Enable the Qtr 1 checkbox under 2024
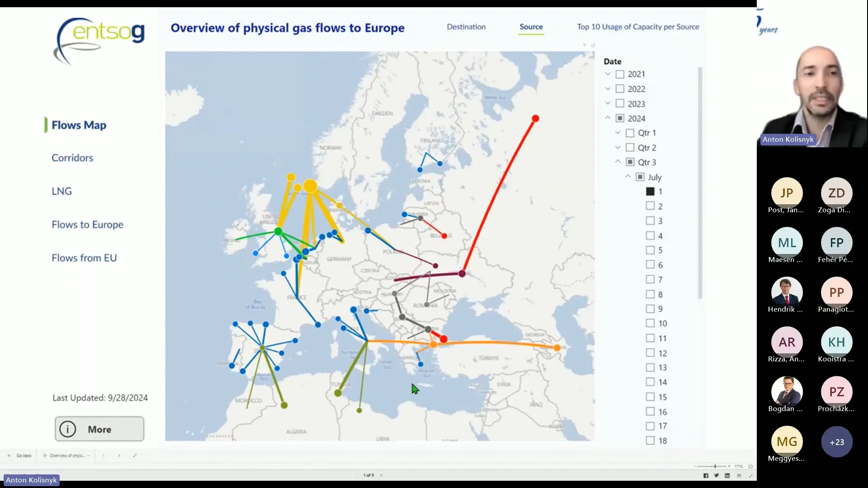Screen dimensions: 868x488 pyautogui.click(x=630, y=132)
